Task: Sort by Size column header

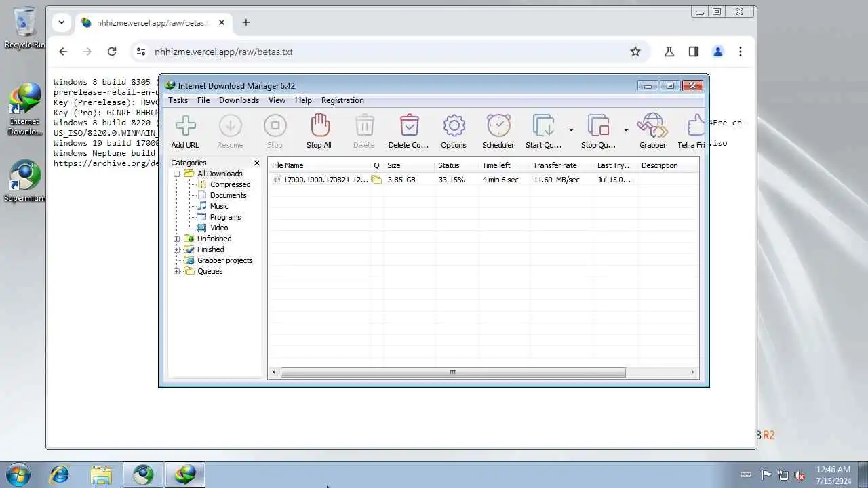Action: pyautogui.click(x=409, y=165)
